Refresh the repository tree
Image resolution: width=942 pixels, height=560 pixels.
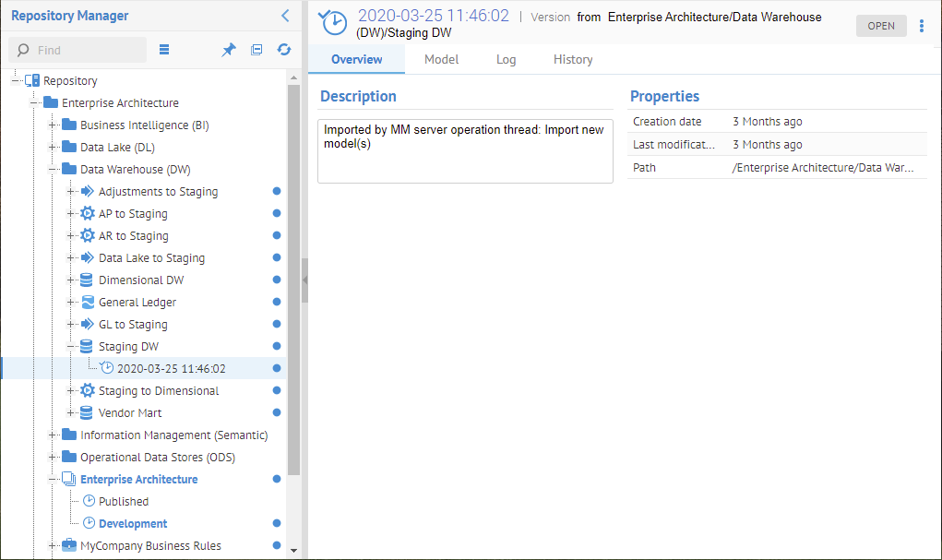click(x=283, y=50)
